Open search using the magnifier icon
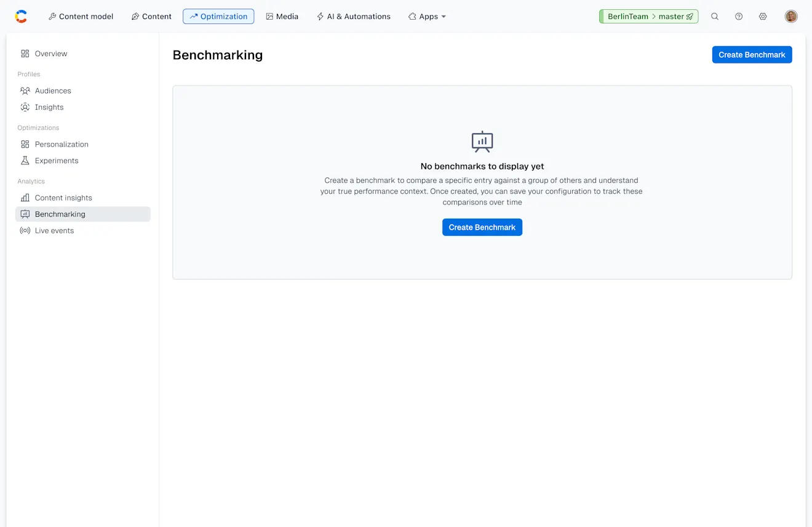 coord(714,16)
